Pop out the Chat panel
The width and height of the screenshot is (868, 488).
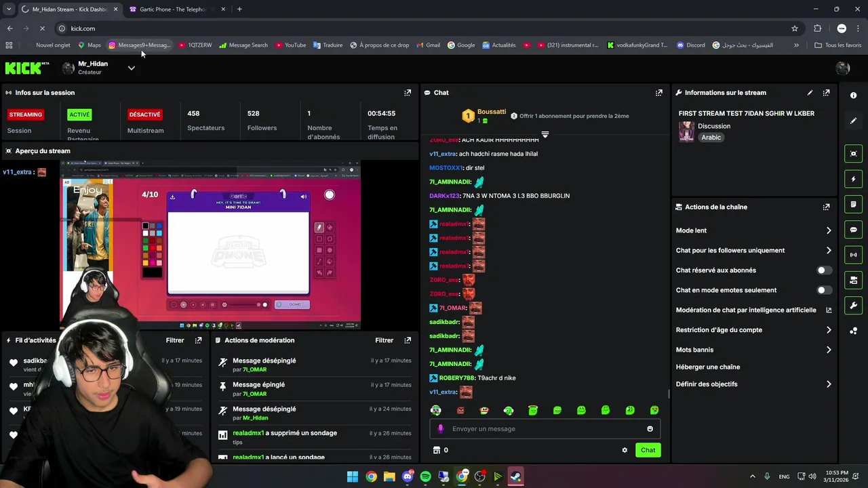pos(658,93)
